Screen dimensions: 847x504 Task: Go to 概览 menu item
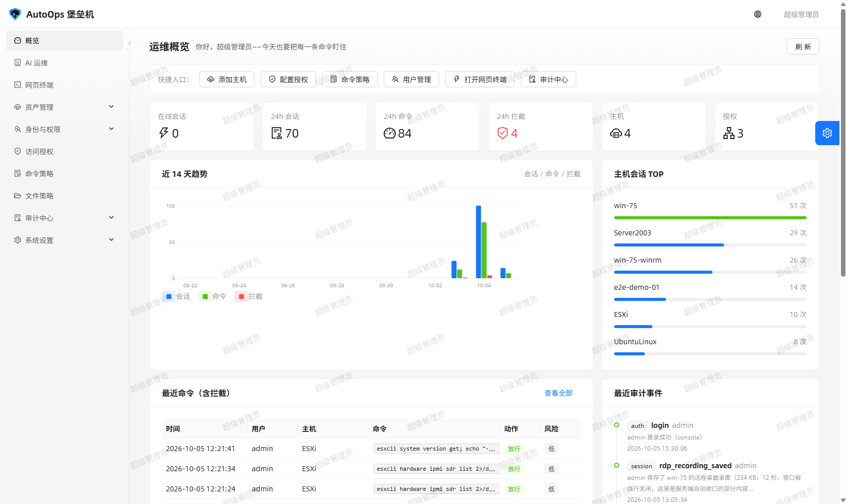click(x=65, y=40)
